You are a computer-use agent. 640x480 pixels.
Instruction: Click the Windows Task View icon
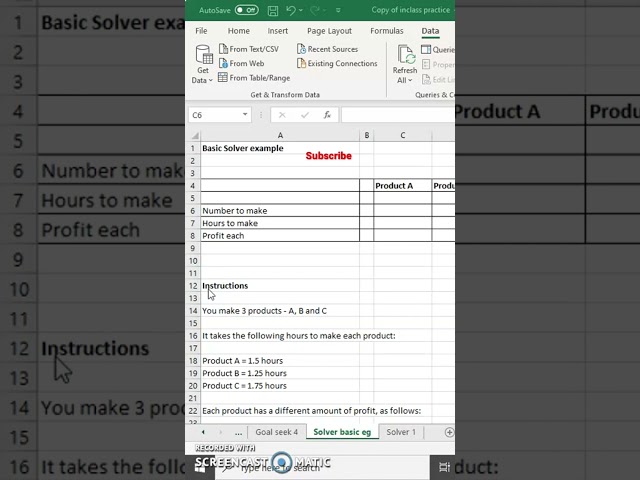[444, 467]
